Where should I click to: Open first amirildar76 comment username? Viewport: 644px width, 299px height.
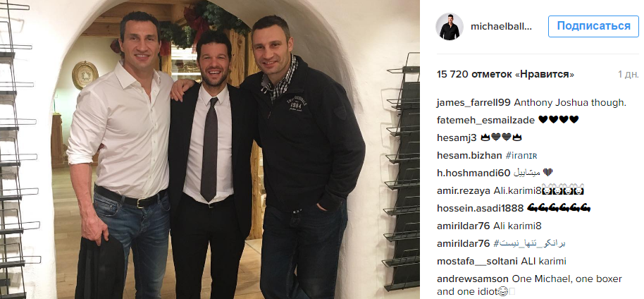point(464,226)
